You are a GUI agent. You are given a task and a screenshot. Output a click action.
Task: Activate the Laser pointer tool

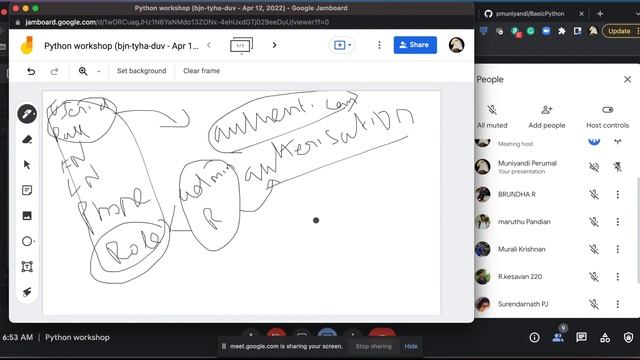pos(27,292)
